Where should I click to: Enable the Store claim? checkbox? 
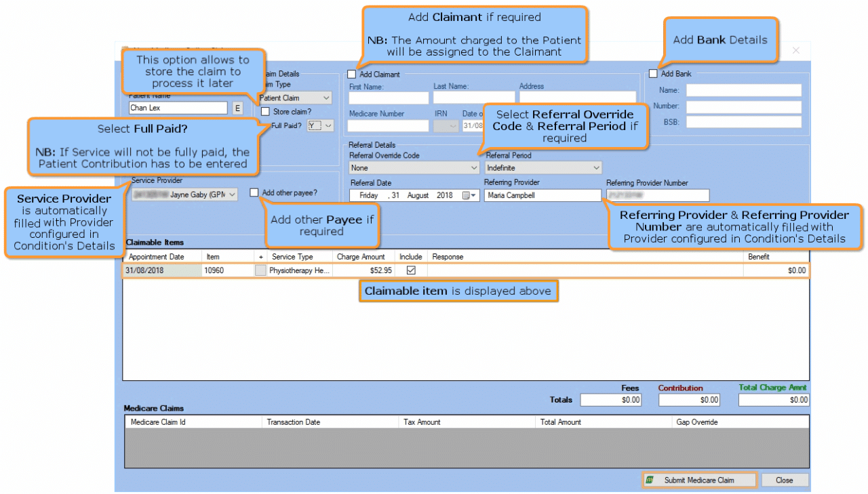pyautogui.click(x=265, y=111)
